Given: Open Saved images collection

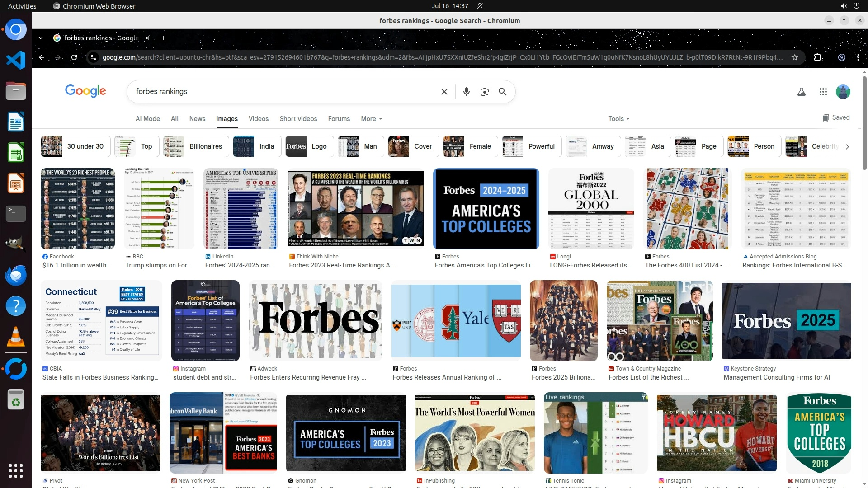Looking at the screenshot, I should click(x=836, y=117).
